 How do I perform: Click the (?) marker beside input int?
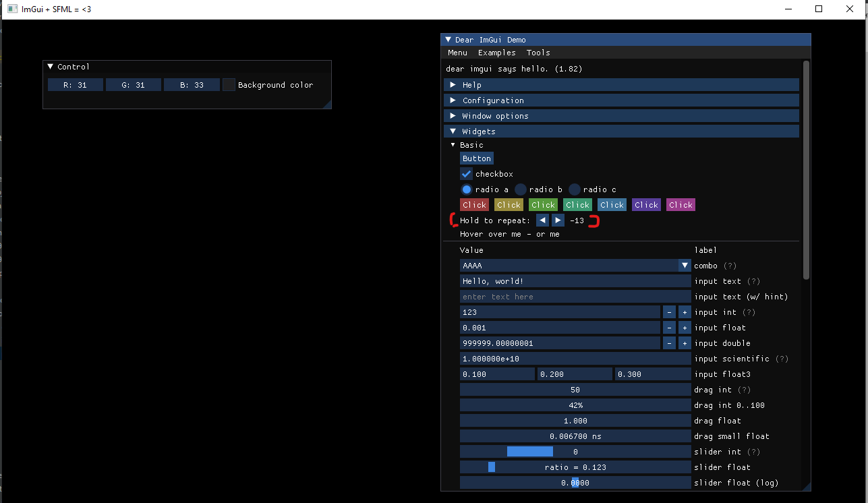tap(749, 312)
